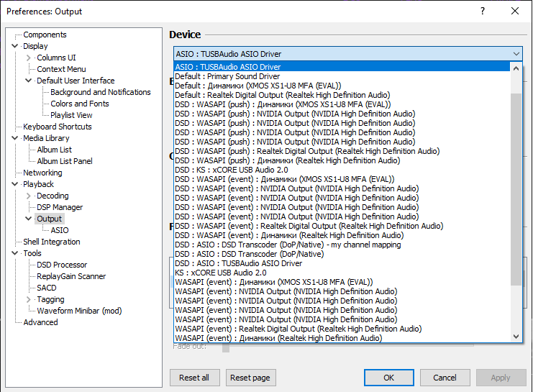Open Keyboard Shortcuts preferences page
Viewport: 533px width, 392px height.
58,127
